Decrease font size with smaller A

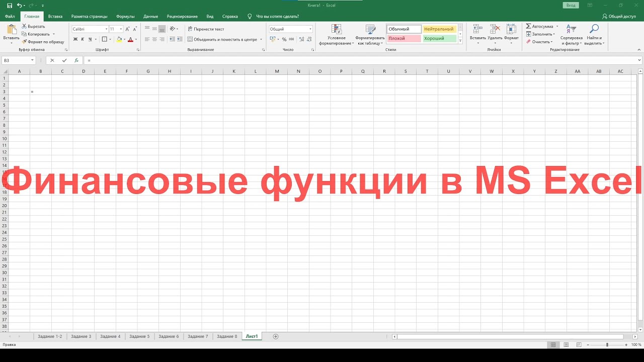(135, 29)
